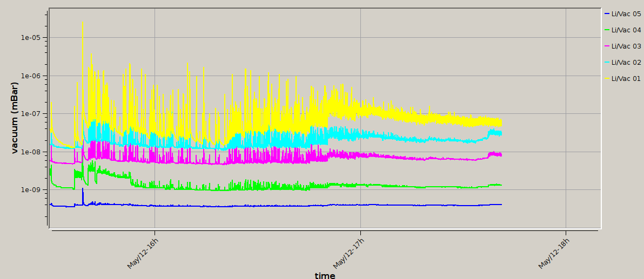Screen dimensions: 644x279
Task: Click the 1e-09 y-axis tick label
Action: pos(31,190)
